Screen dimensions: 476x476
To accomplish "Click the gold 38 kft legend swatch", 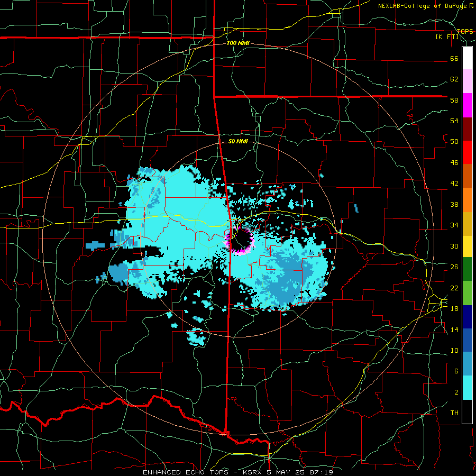I will 467,224.
